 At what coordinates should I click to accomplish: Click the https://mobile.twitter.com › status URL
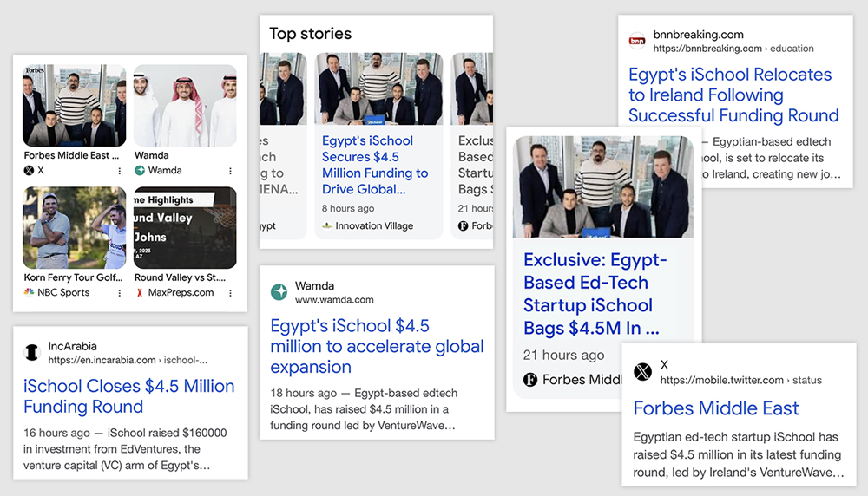(x=740, y=381)
